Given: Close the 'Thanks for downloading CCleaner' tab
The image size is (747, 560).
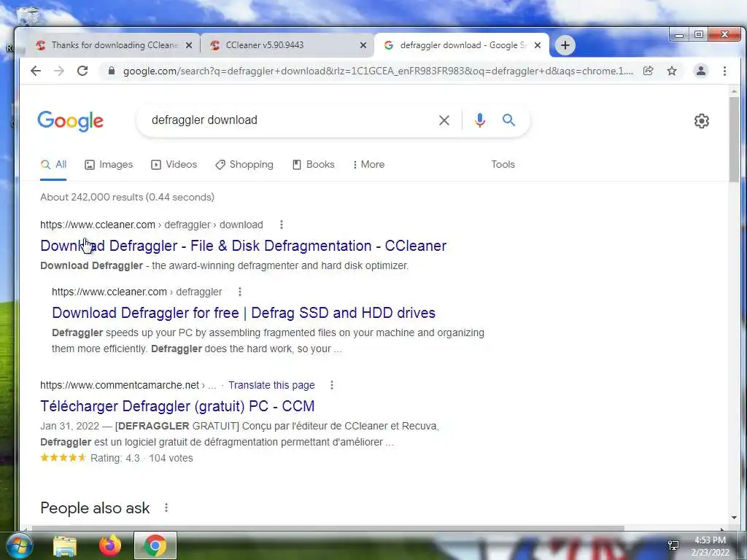Looking at the screenshot, I should 189,45.
